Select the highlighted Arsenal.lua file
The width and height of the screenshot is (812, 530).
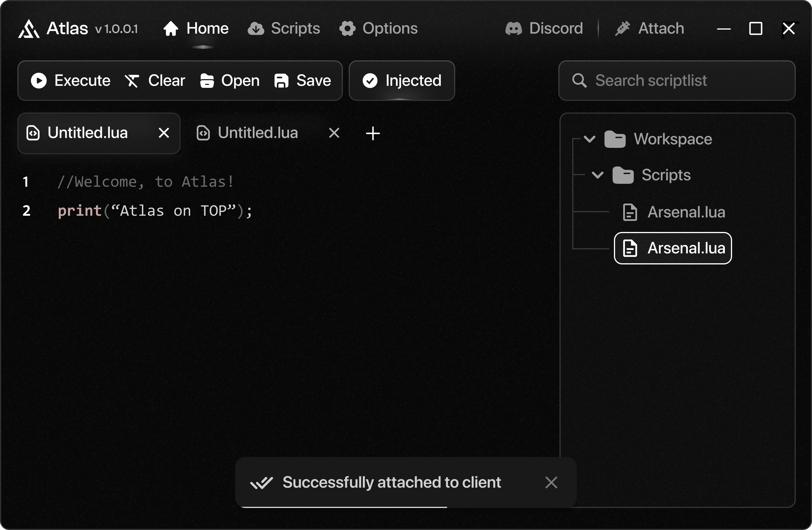click(672, 248)
